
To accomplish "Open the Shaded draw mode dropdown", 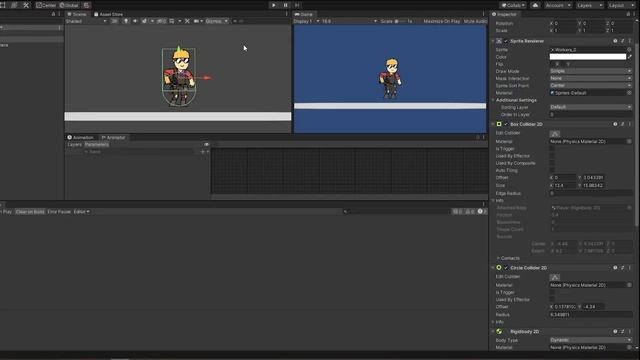I will click(x=86, y=21).
